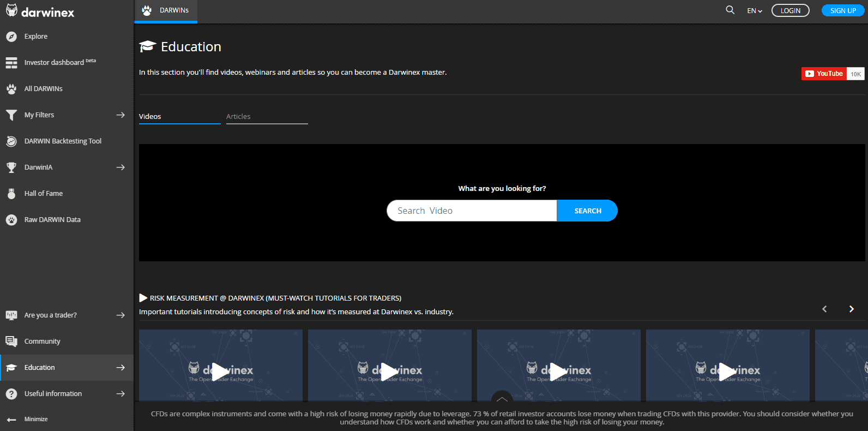Screen dimensions: 868x431
Task: Click the search magnifier icon in header
Action: (730, 10)
